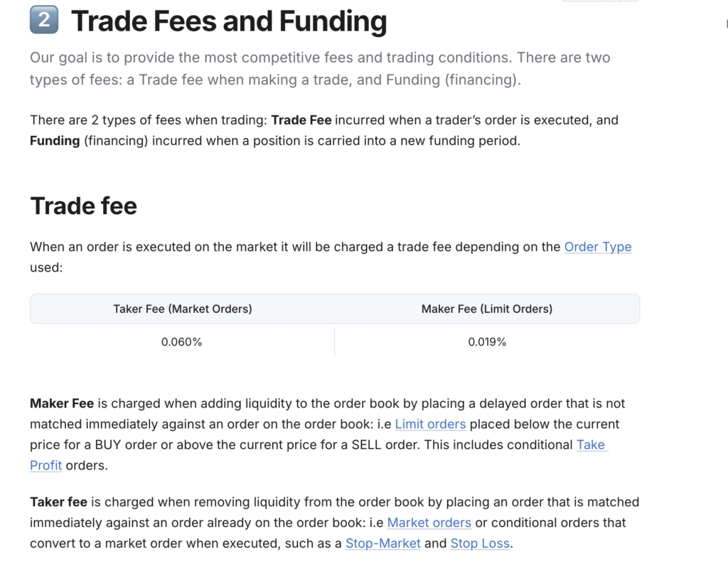Open the Stop-Market link
The height and width of the screenshot is (562, 728).
(x=382, y=543)
